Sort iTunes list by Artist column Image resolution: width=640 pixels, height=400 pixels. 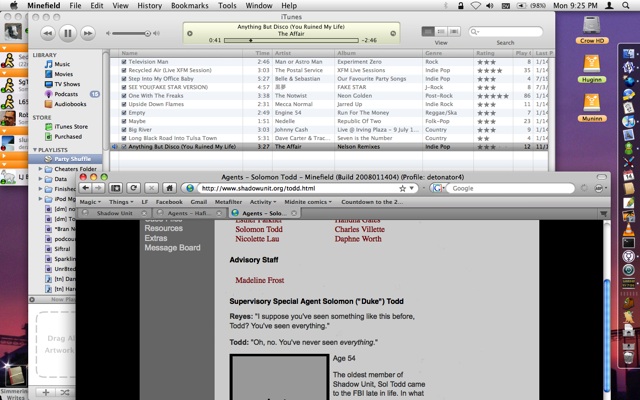point(303,53)
